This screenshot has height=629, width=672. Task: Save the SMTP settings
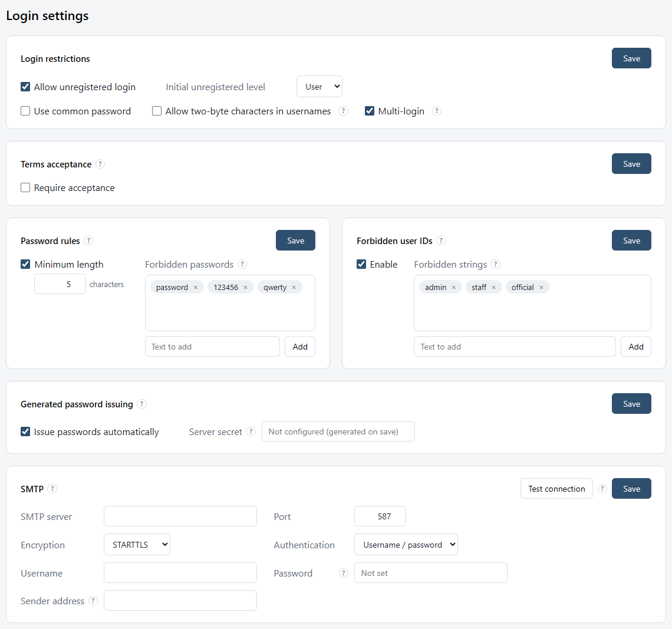click(x=631, y=489)
